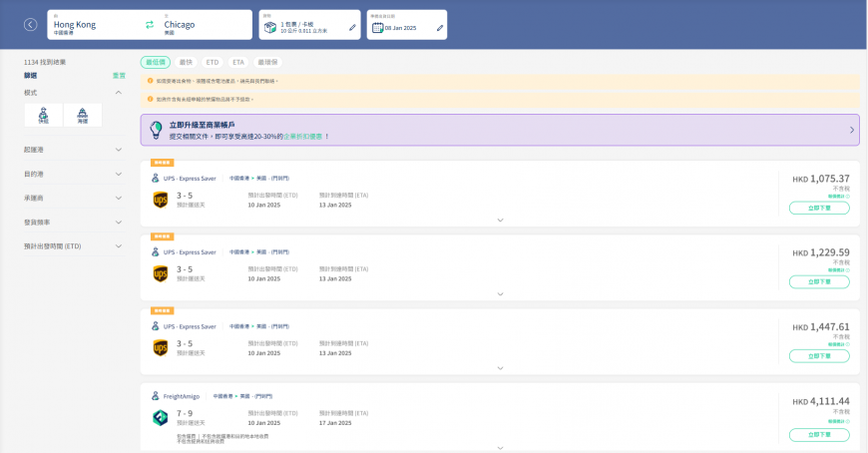Click the UPS logo on the HKD 1,447.61 quote
The width and height of the screenshot is (868, 453).
point(161,348)
